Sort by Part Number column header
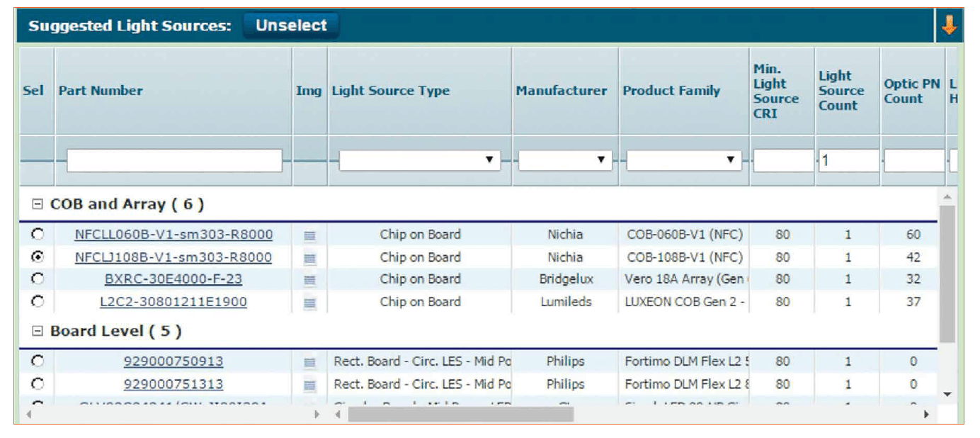The image size is (980, 438). (101, 91)
